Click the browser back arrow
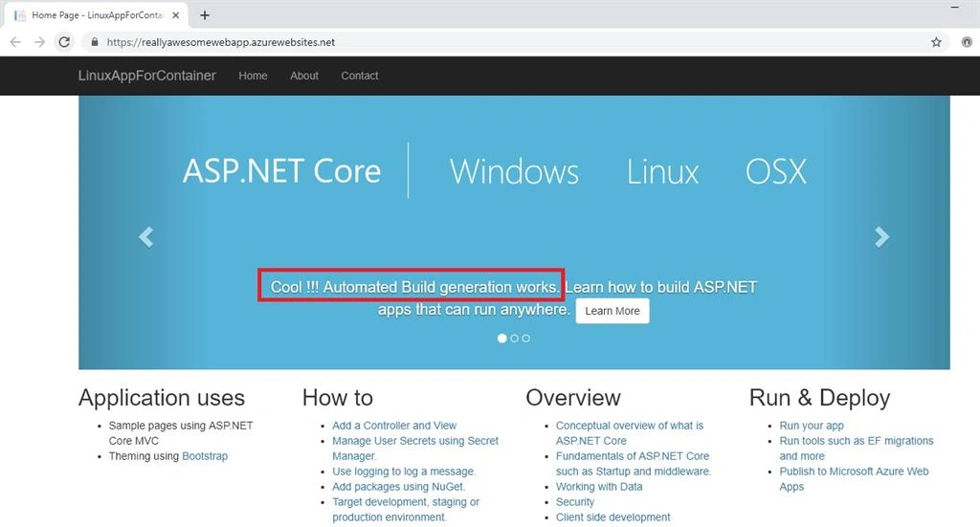 [x=15, y=42]
